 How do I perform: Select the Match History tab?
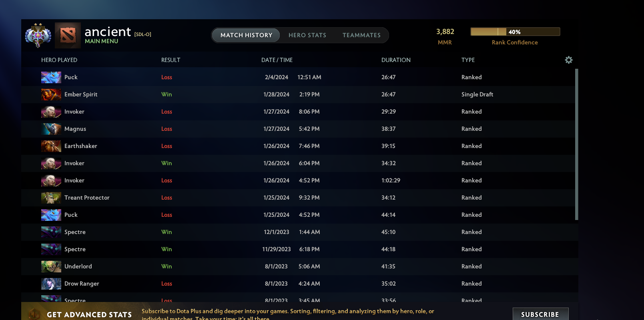(246, 35)
